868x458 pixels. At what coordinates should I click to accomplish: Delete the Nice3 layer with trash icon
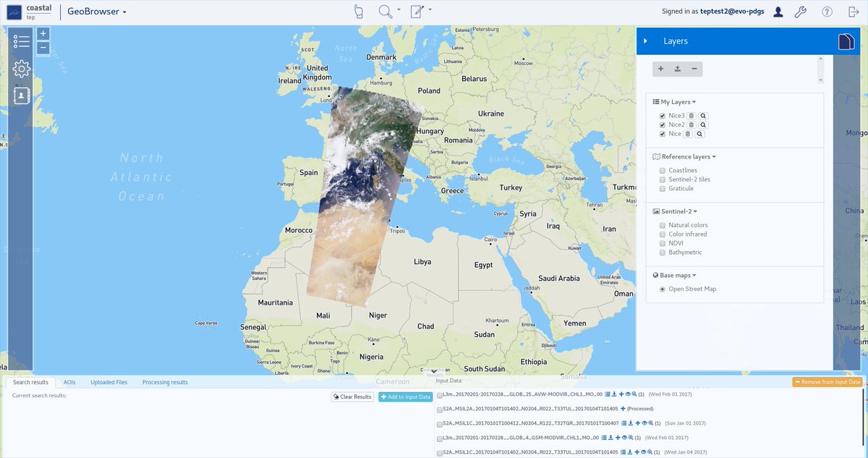point(692,116)
